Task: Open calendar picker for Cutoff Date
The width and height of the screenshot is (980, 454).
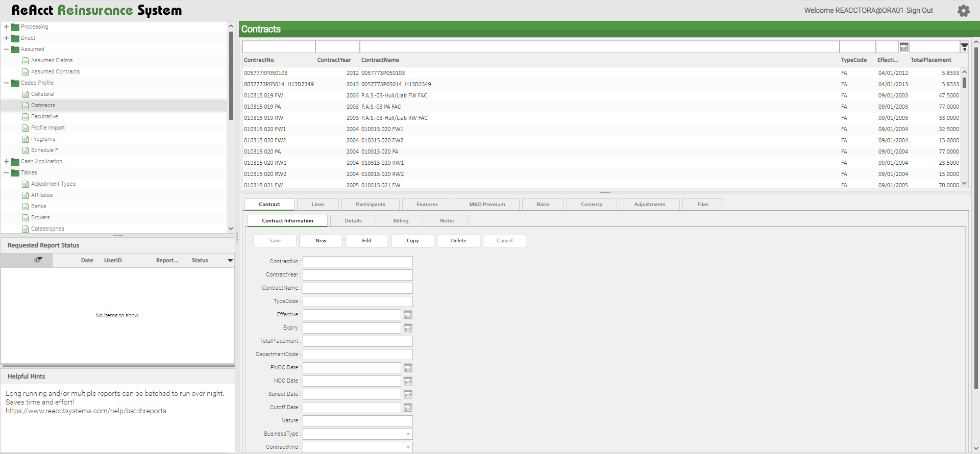Action: pyautogui.click(x=408, y=408)
